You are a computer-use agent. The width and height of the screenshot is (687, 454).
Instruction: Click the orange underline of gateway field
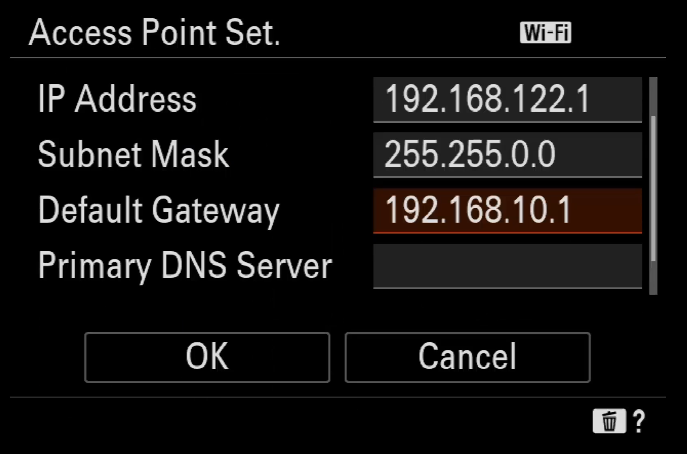(x=507, y=232)
